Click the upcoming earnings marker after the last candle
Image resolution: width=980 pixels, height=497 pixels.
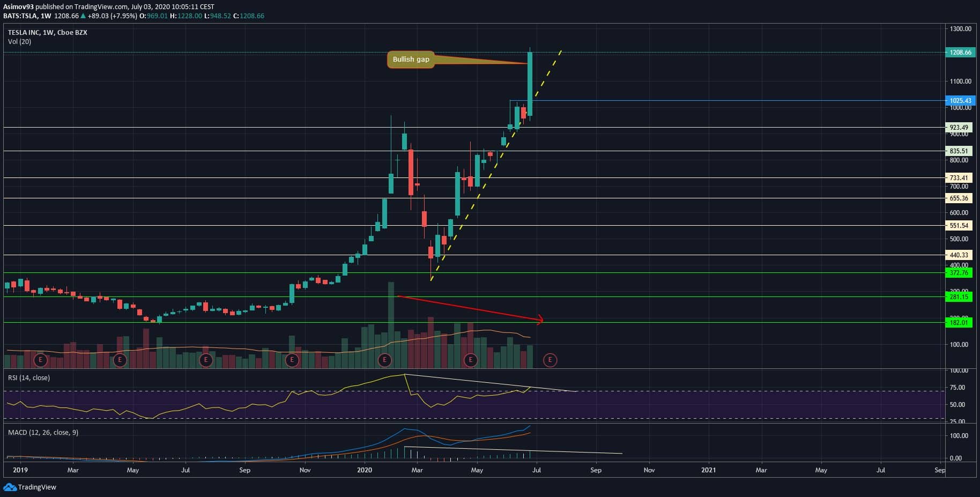coord(550,360)
